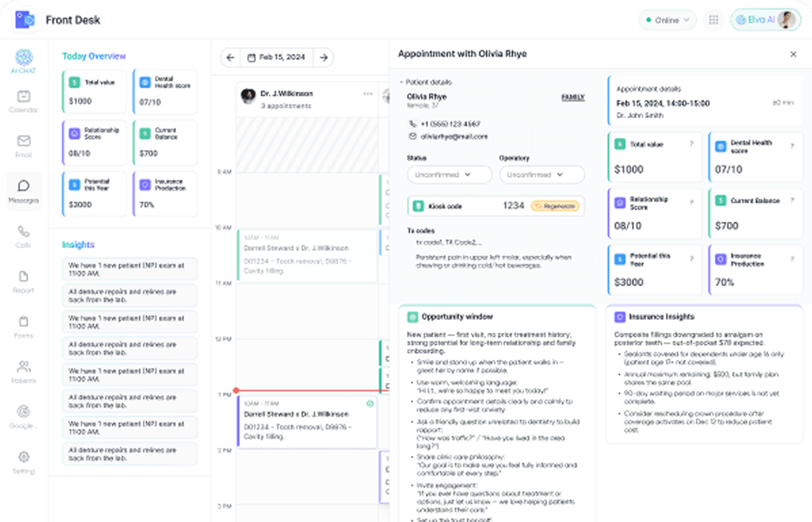Screen dimensions: 812x522
Task: Open Settings gear in sidebar
Action: 24,462
